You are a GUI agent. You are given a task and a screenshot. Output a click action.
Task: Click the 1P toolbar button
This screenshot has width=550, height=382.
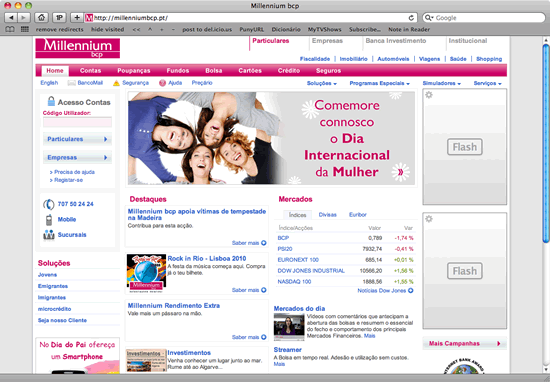pos(59,17)
